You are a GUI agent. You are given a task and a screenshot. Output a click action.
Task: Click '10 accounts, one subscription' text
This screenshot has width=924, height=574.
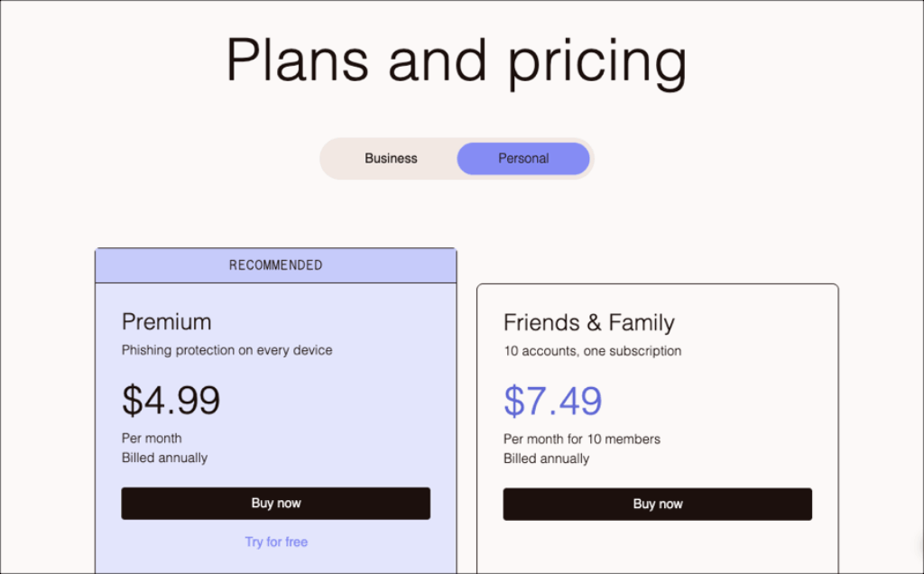tap(593, 351)
